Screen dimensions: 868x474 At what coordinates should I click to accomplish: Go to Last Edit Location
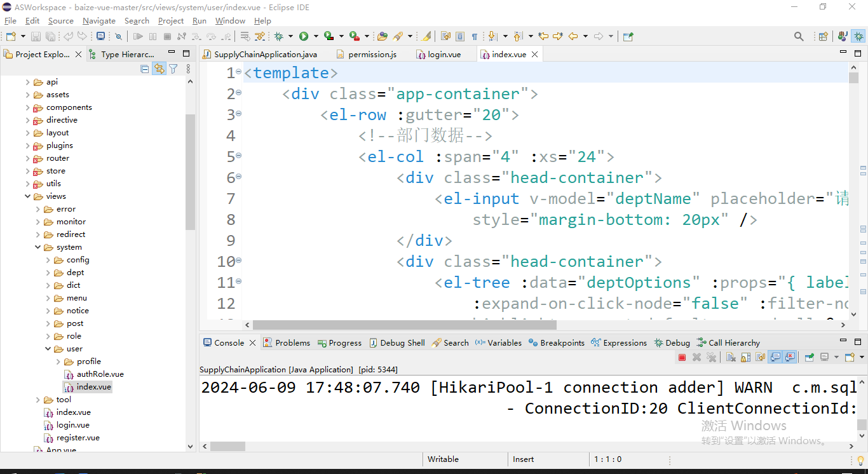point(543,36)
